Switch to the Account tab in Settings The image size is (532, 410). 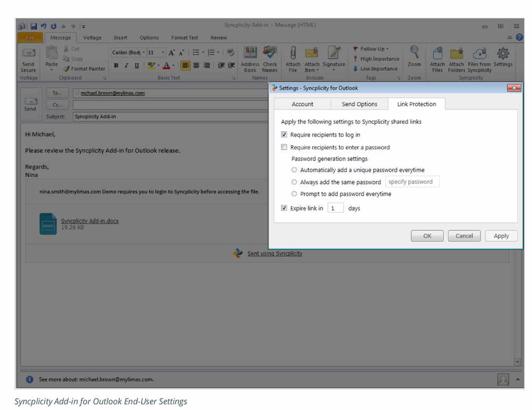coord(302,104)
